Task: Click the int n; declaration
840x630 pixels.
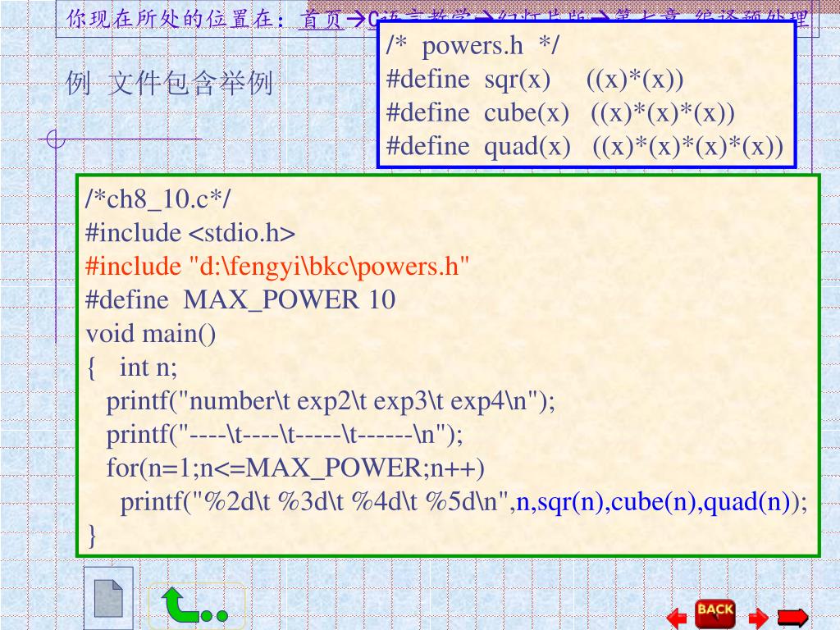Action: point(148,367)
